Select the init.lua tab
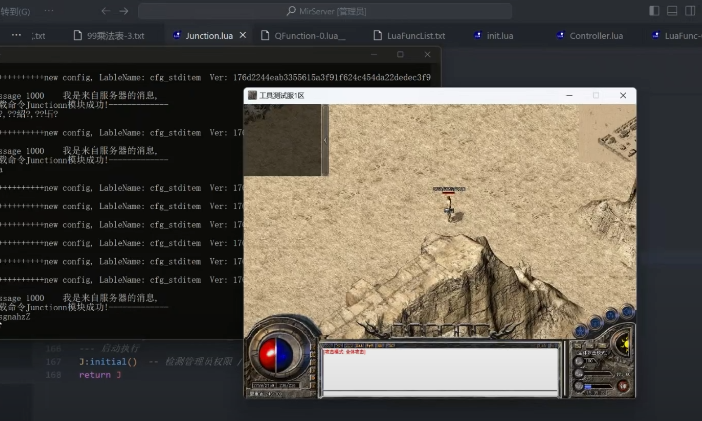The image size is (702, 421). pyautogui.click(x=500, y=35)
